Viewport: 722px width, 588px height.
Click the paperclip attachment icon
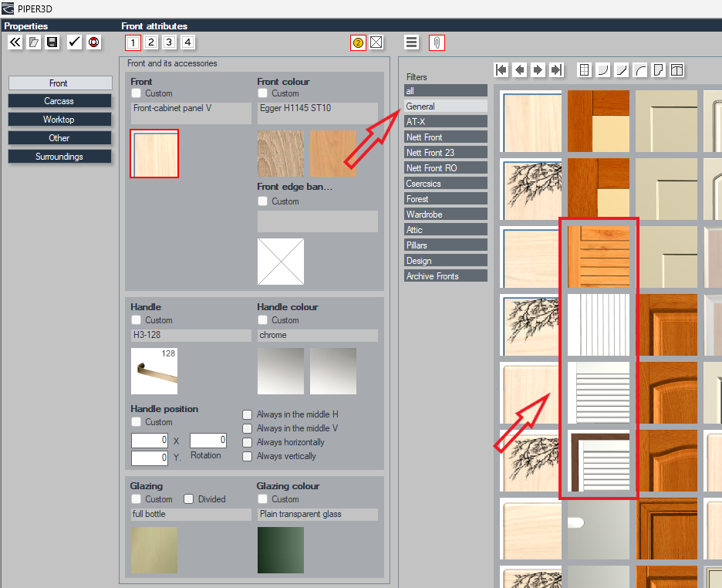tap(437, 42)
